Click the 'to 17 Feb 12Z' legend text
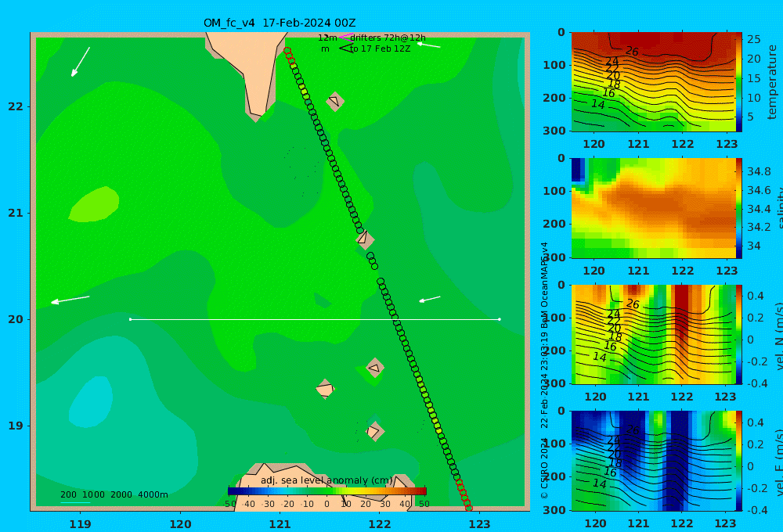The height and width of the screenshot is (532, 783). (380, 49)
